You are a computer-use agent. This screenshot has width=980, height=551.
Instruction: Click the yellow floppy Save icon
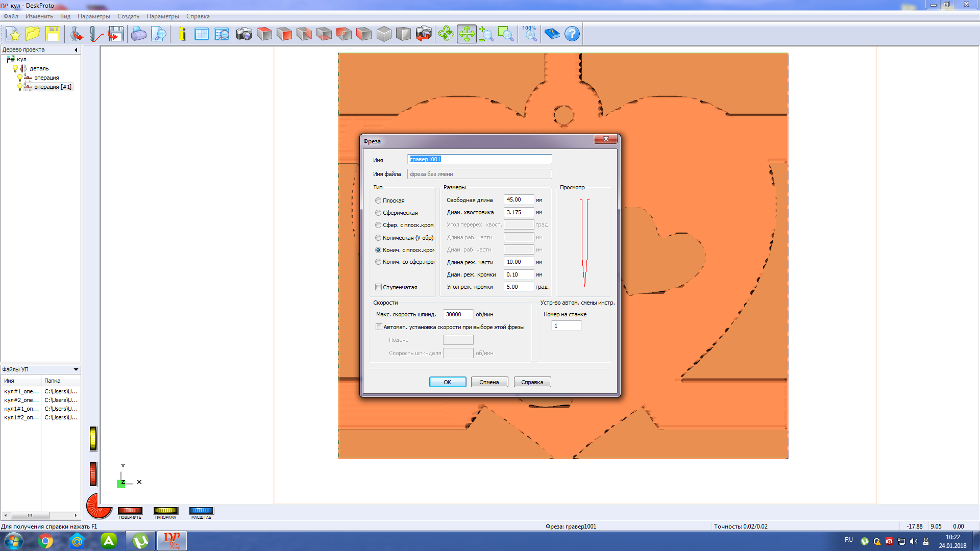pos(53,34)
